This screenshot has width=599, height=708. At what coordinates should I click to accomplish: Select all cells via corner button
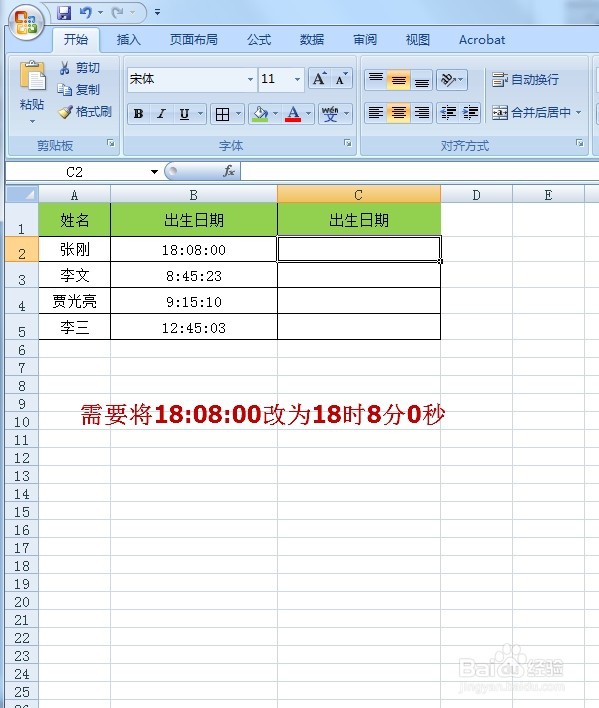(22, 195)
